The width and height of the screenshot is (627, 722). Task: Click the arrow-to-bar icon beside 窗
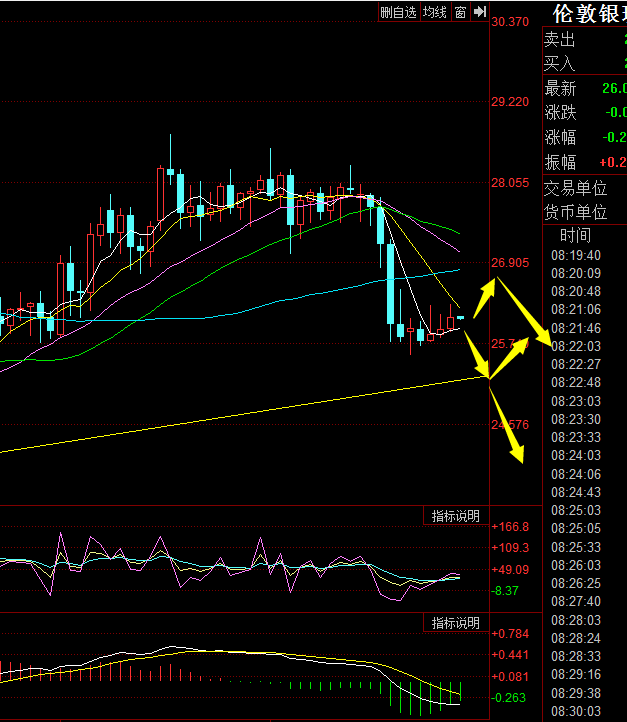click(x=480, y=12)
